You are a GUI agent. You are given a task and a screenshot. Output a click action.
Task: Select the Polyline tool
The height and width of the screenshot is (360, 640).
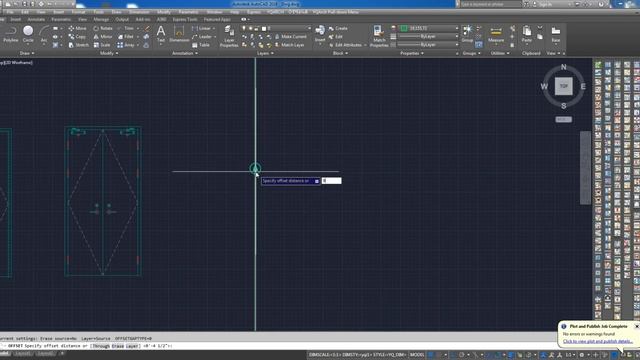pos(11,34)
